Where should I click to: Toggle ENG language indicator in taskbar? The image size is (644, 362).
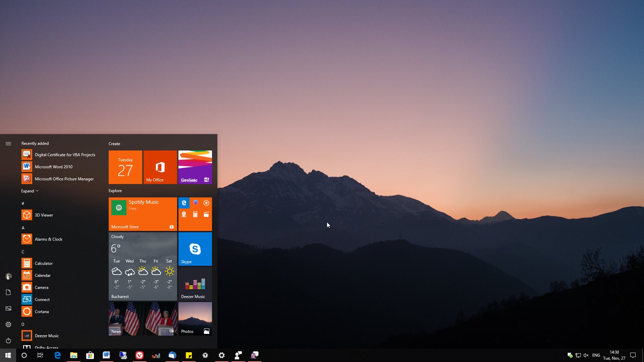click(596, 355)
